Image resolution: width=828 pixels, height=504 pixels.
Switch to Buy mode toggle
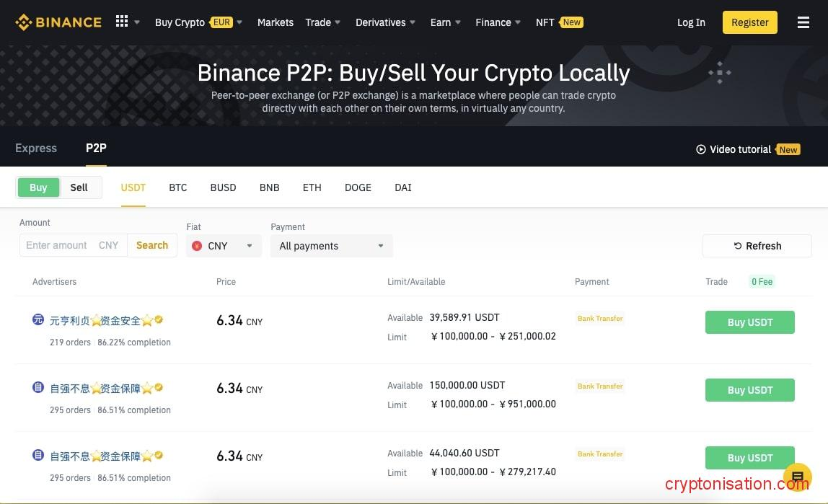(38, 187)
